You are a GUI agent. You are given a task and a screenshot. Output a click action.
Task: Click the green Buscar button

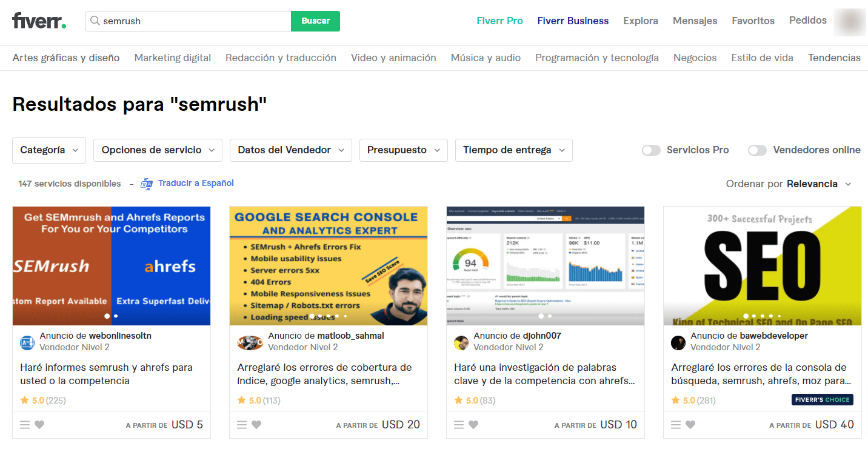click(x=315, y=21)
